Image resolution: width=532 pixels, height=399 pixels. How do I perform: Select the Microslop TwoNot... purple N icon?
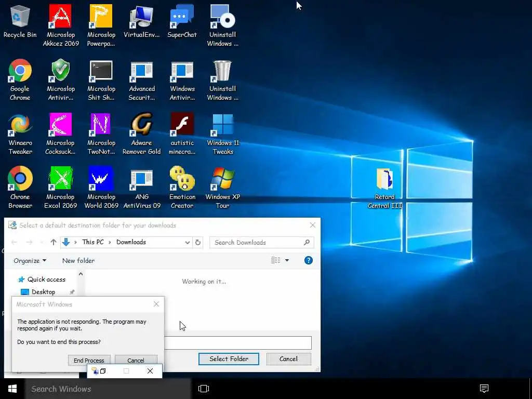click(101, 134)
